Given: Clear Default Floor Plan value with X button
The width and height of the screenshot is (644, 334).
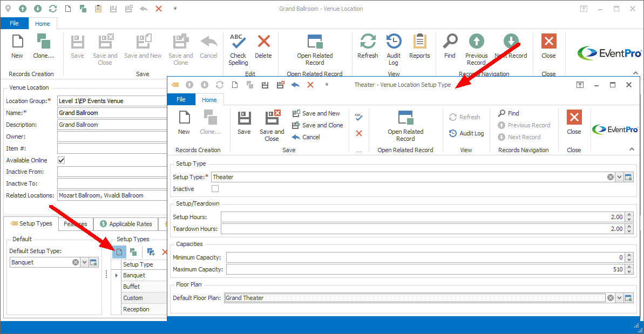Looking at the screenshot, I should point(611,298).
